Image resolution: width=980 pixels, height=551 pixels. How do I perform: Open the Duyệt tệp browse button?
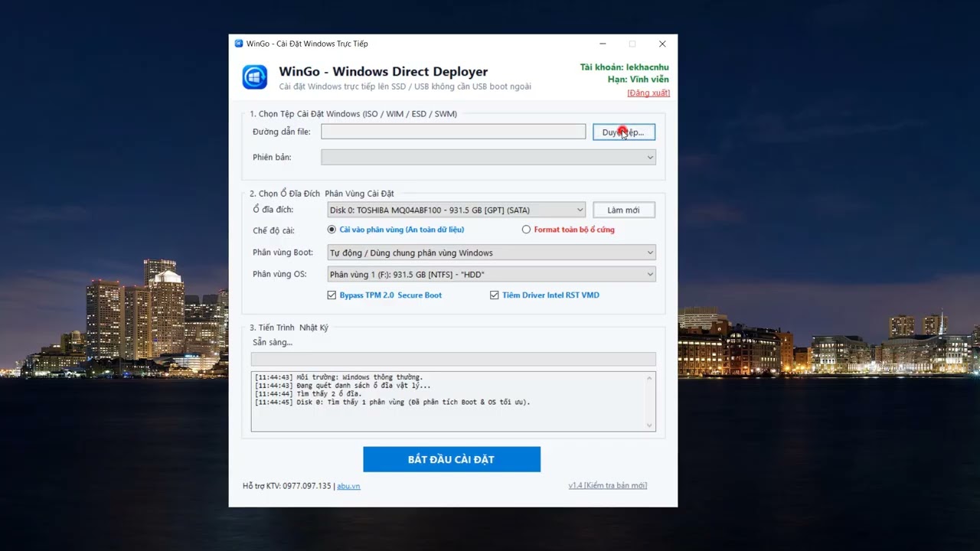point(624,132)
